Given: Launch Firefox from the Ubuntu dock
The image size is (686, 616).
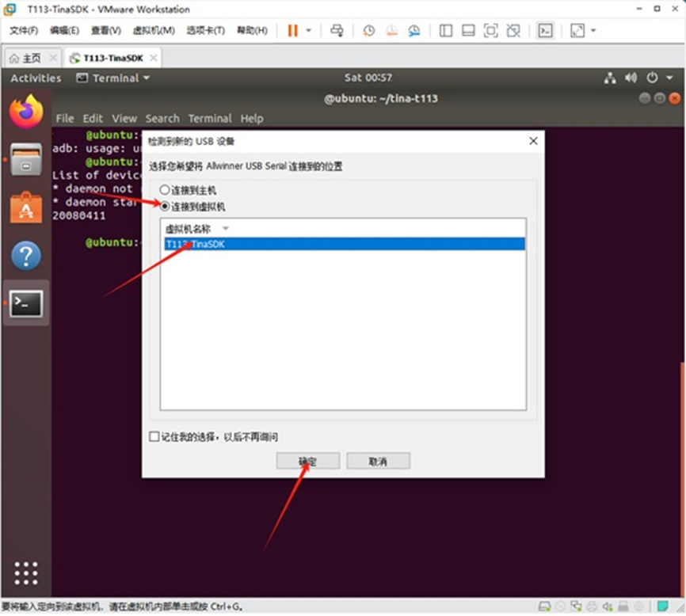Looking at the screenshot, I should (26, 112).
